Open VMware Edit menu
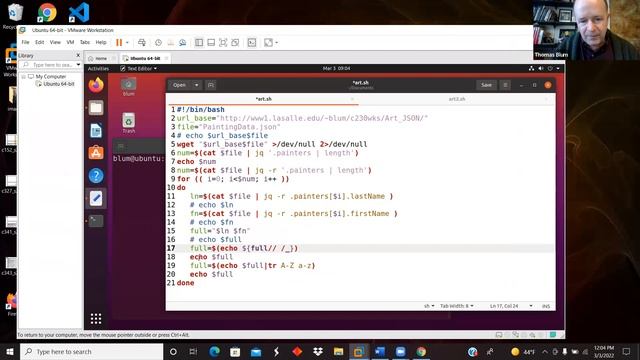 tap(40, 42)
